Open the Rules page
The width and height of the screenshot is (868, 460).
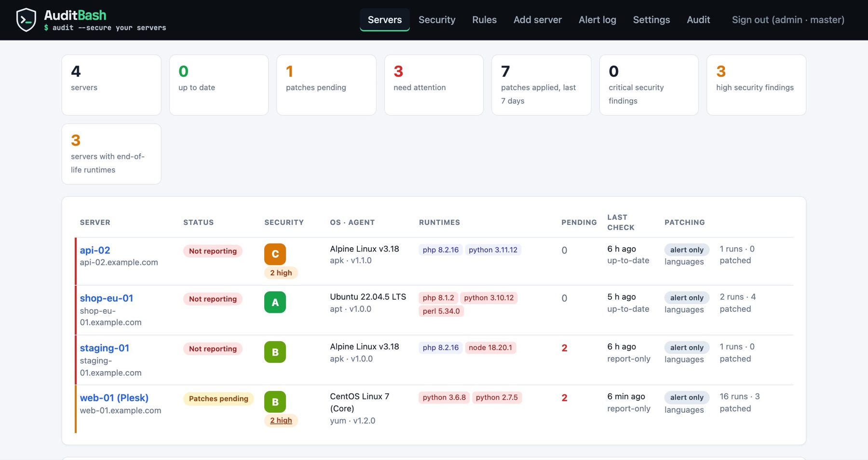coord(484,20)
